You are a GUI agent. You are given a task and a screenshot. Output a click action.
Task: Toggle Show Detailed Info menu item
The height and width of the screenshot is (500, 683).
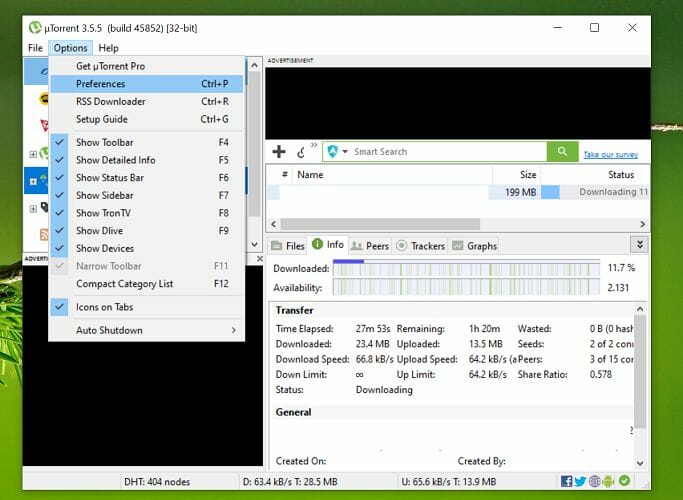pos(147,160)
